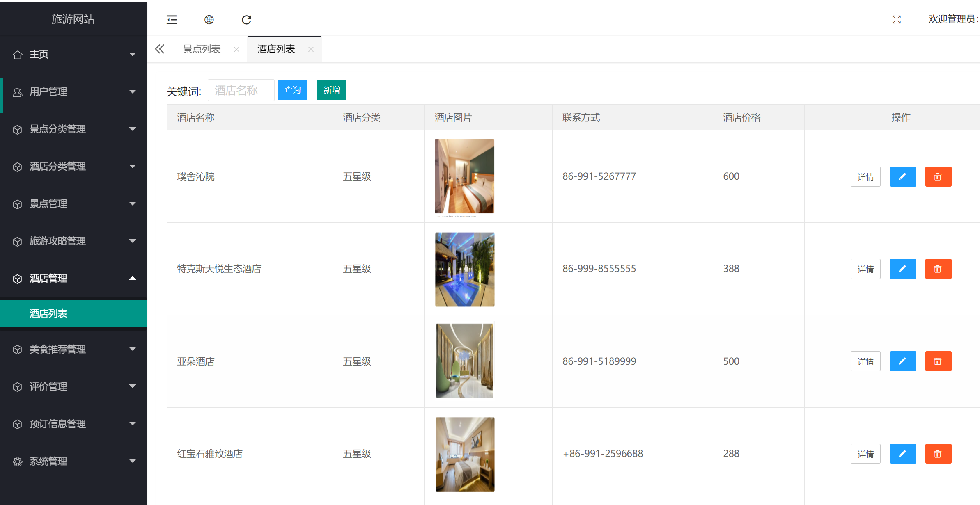The height and width of the screenshot is (505, 980).
Task: Enter fullscreen with the expand icon
Action: pyautogui.click(x=897, y=20)
